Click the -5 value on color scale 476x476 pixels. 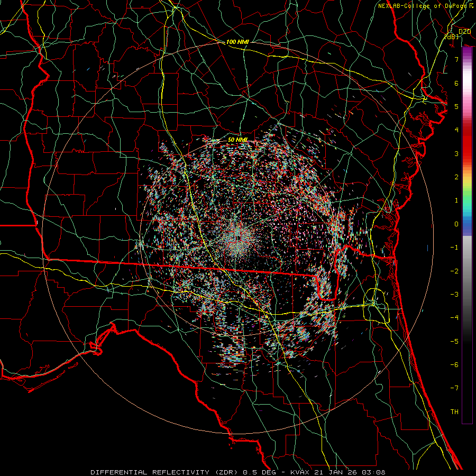[454, 342]
